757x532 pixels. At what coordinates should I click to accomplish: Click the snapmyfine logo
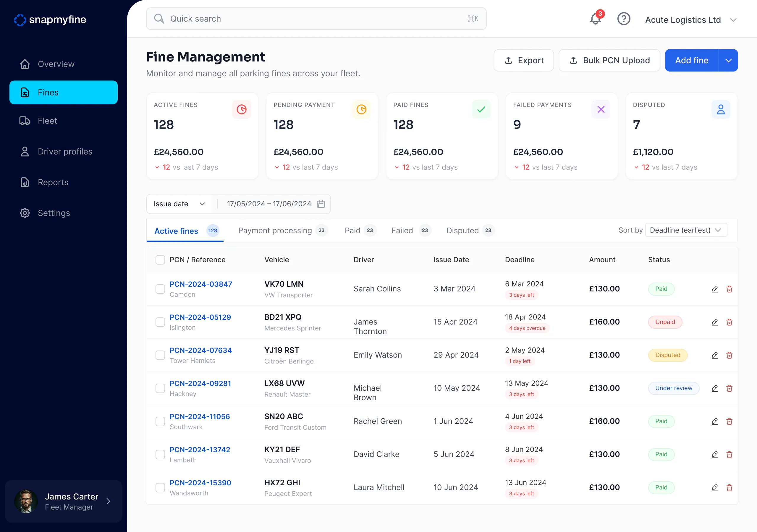(50, 20)
